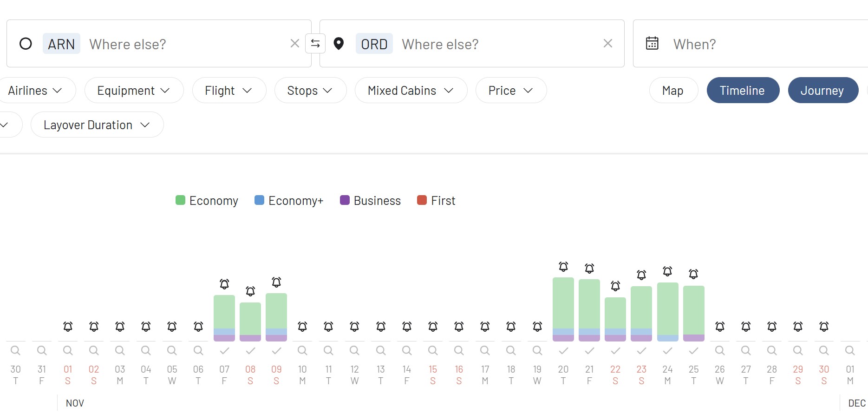Viewport: 868px width, 420px height.
Task: Click the search icon for October 30
Action: coord(15,350)
